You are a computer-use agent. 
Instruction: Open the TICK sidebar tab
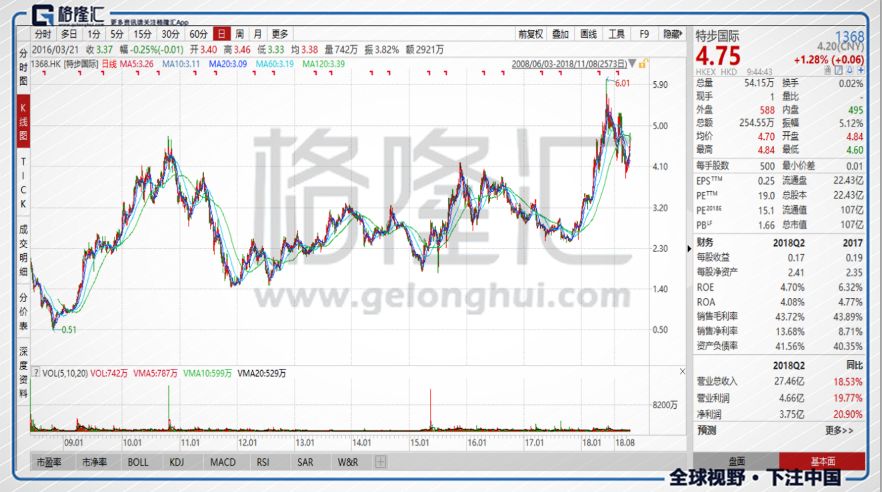coord(23,183)
